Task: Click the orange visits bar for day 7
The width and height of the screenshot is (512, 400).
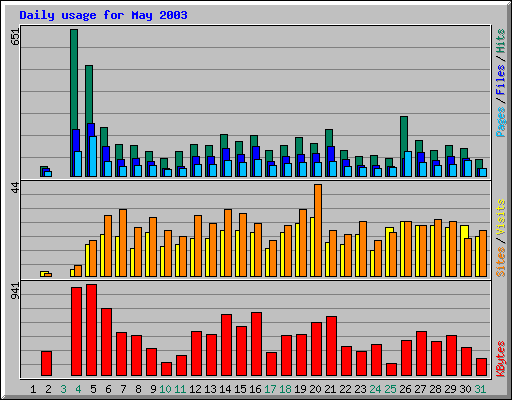Action: pos(123,243)
